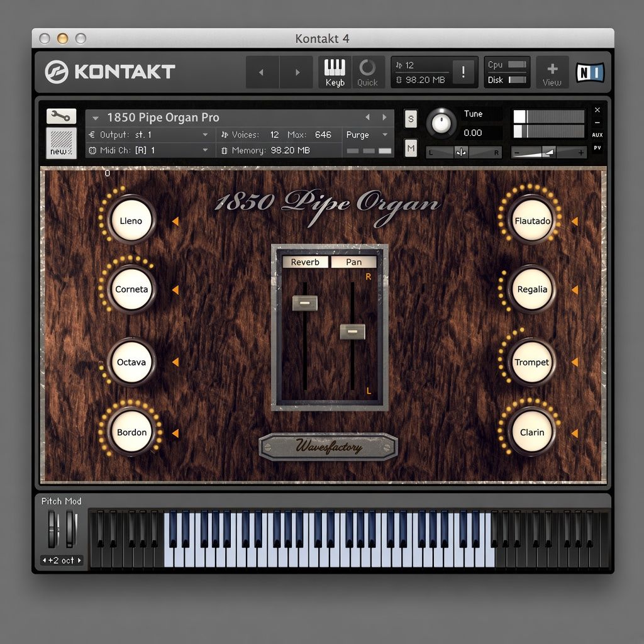644x644 pixels.
Task: Close the instrument with the X icon
Action: 597,109
